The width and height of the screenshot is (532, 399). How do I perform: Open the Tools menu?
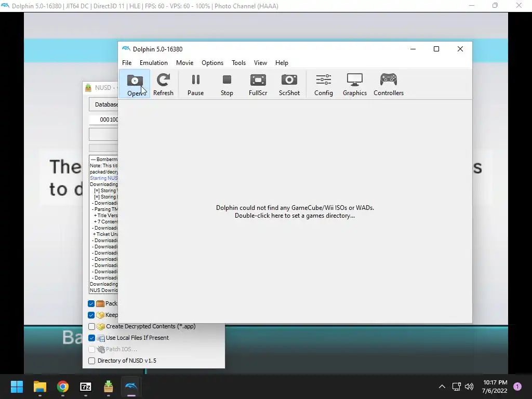click(238, 63)
